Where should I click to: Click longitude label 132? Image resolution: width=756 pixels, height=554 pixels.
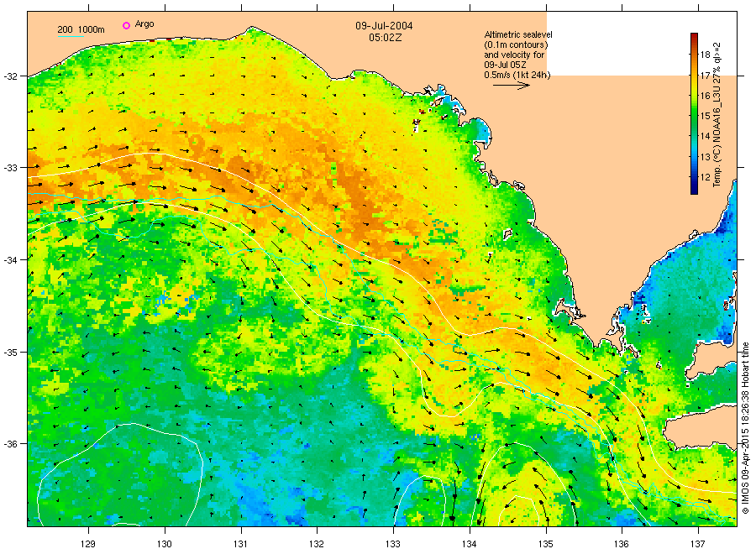coord(317,544)
